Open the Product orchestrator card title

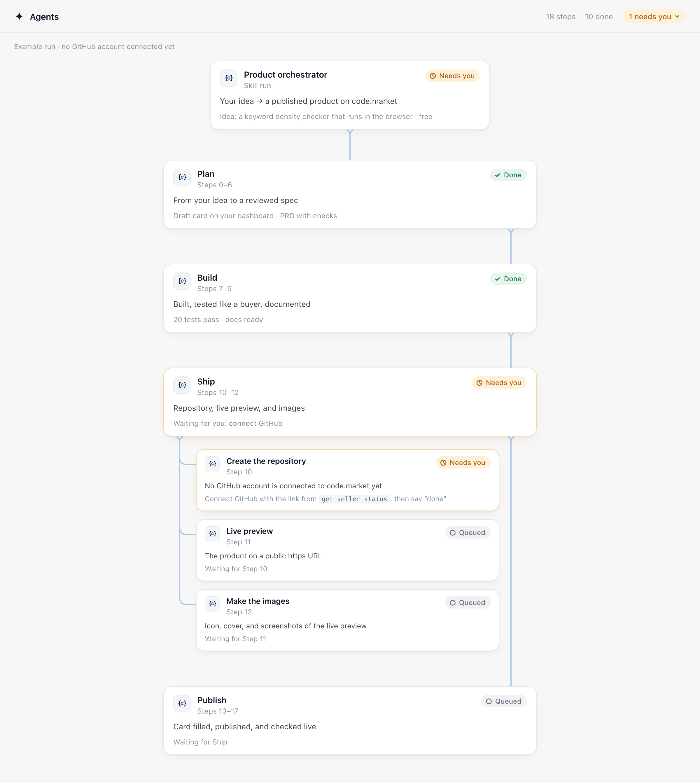pyautogui.click(x=285, y=75)
